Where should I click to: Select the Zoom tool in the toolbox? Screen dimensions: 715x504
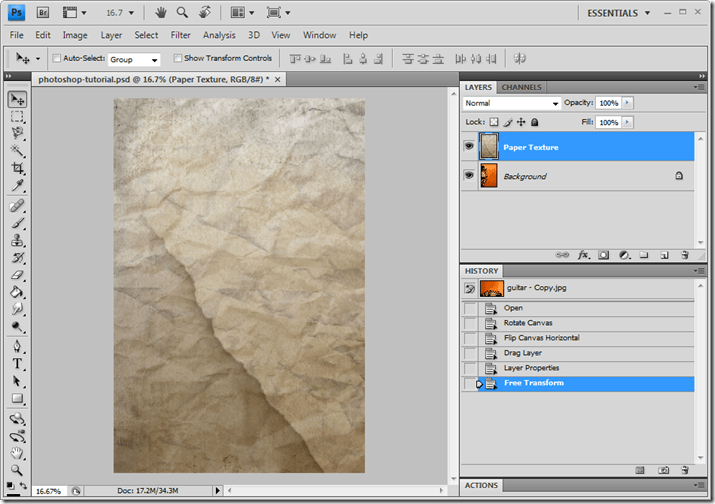point(17,470)
